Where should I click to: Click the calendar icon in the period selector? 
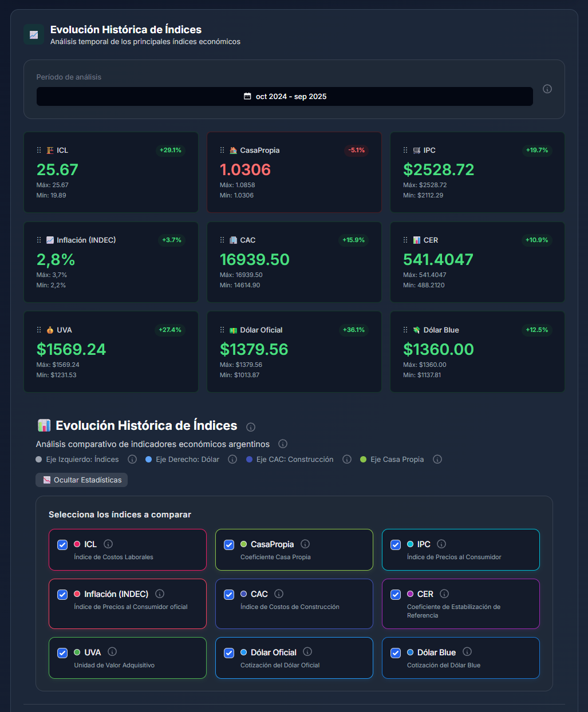coord(248,96)
